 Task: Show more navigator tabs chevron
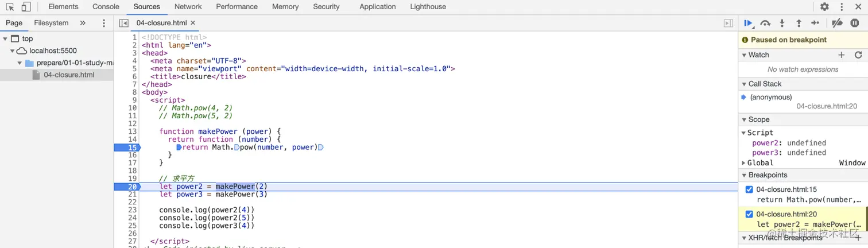click(83, 23)
